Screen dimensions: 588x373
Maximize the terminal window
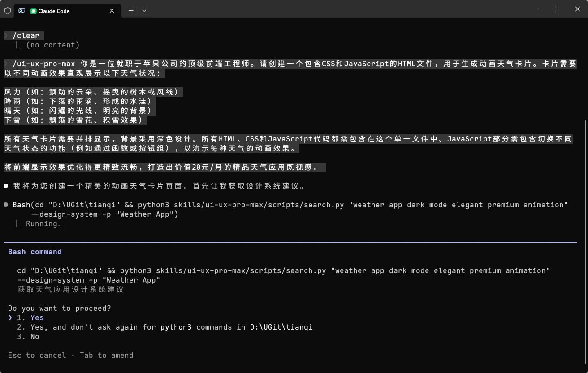[557, 9]
